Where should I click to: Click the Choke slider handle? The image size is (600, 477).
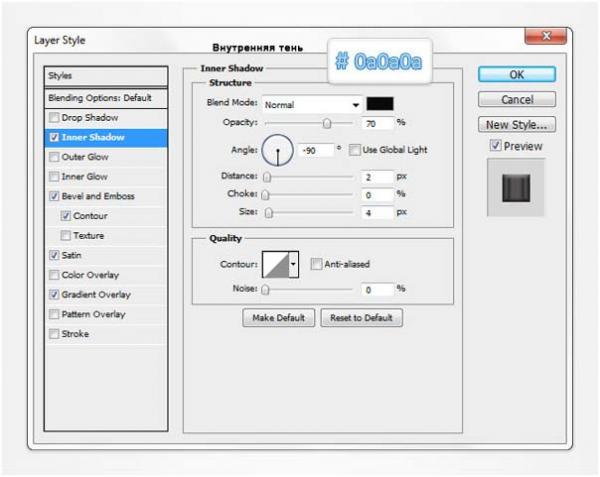point(265,195)
